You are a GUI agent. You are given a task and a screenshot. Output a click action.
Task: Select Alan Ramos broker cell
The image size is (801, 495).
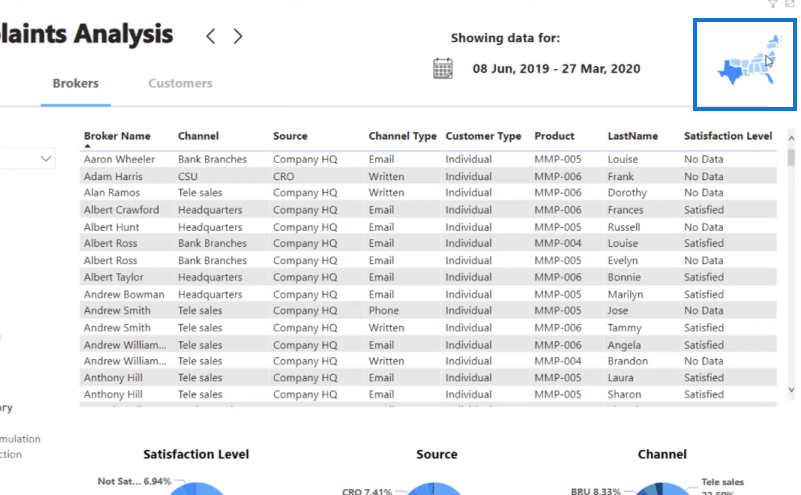pos(111,193)
